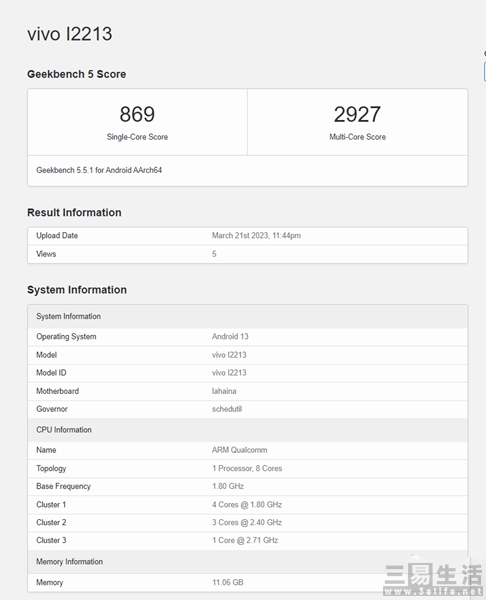This screenshot has height=600, width=486.
Task: Click the schedutil governor value
Action: 227,409
